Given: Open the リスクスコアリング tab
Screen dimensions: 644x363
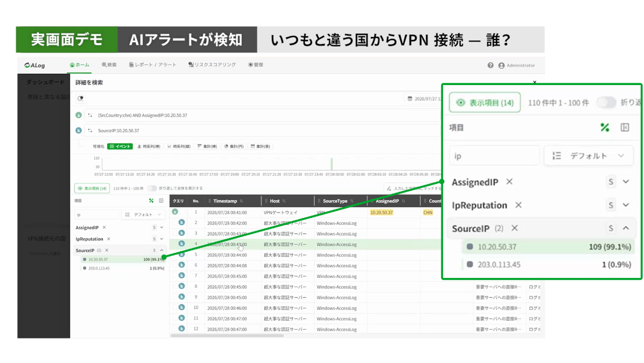Looking at the screenshot, I should pos(212,65).
